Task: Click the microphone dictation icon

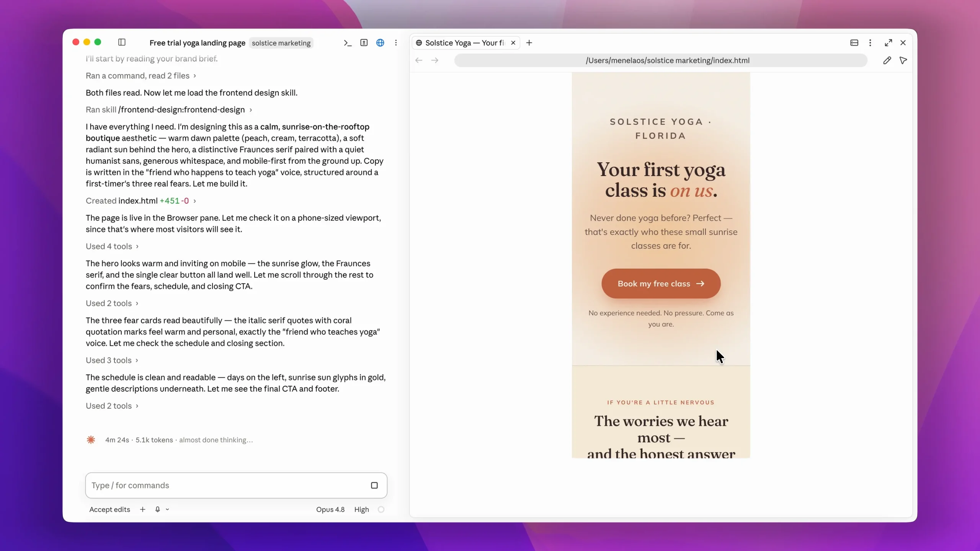Action: click(x=157, y=509)
